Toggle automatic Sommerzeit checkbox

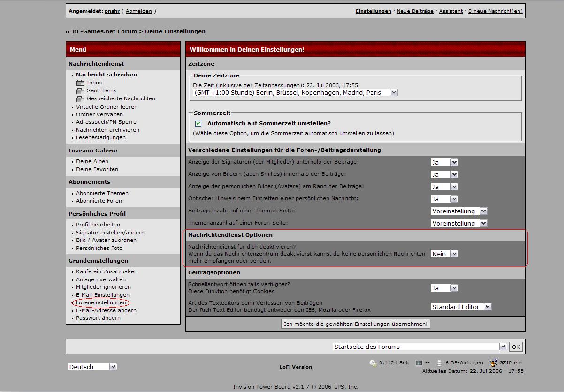198,124
